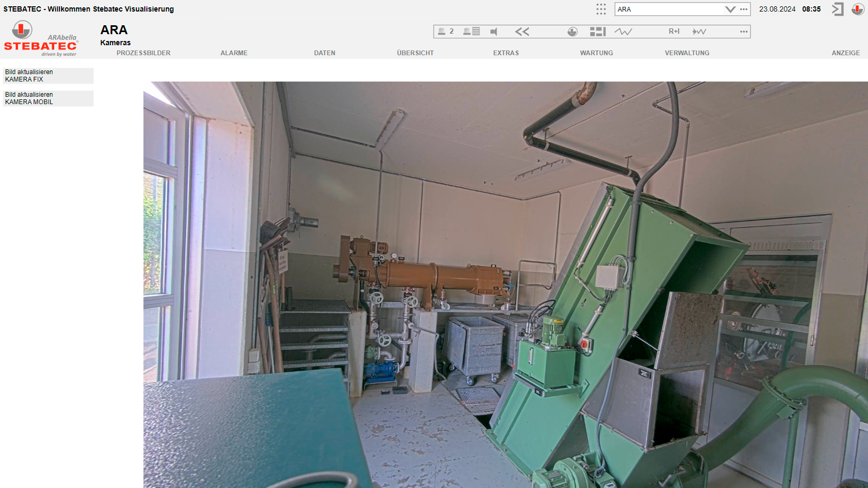
Task: Open the PROZESSBILDER menu
Action: point(143,53)
